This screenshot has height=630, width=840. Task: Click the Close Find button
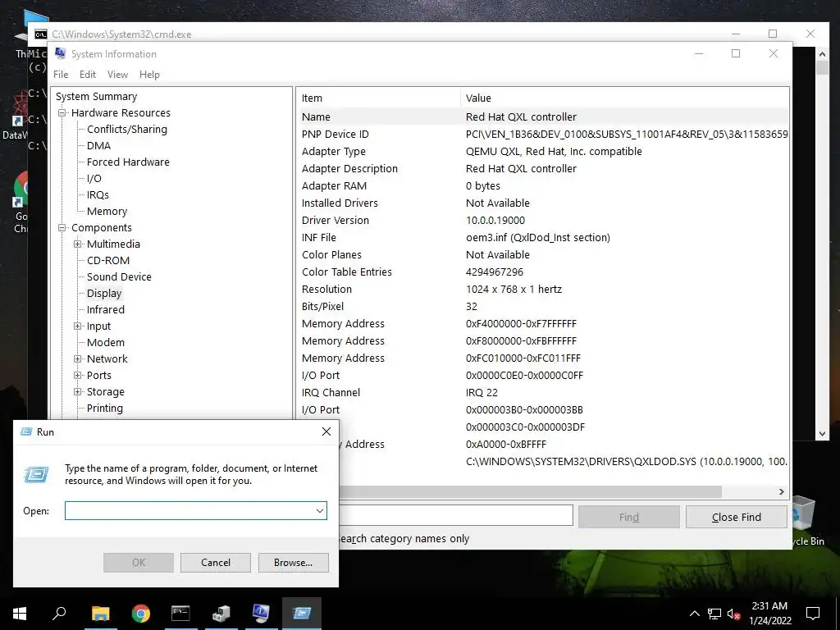(736, 517)
